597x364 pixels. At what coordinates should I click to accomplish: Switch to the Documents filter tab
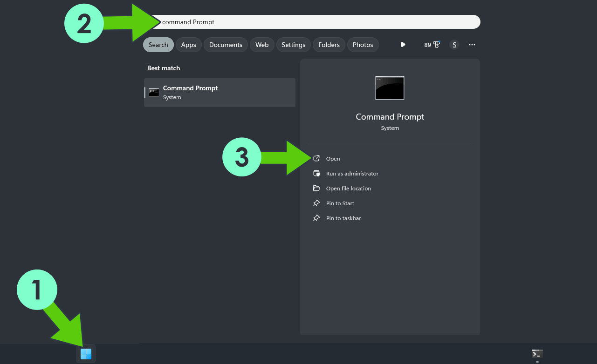pos(226,44)
